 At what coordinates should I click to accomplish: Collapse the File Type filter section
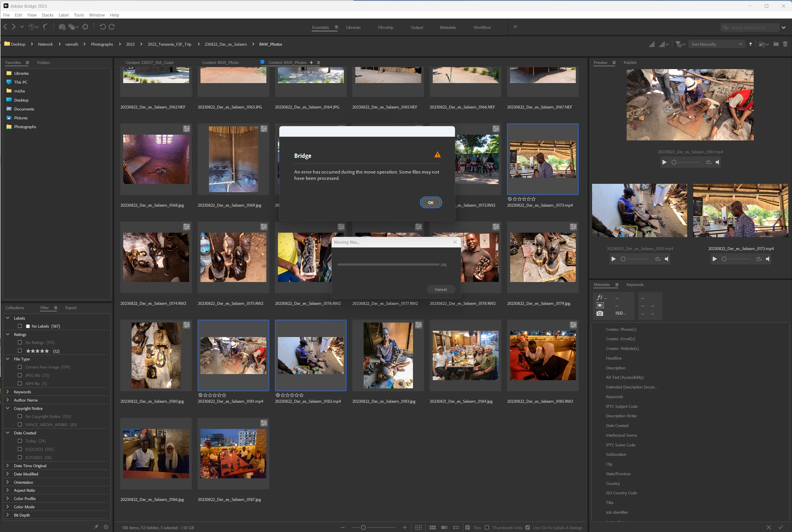coord(8,359)
